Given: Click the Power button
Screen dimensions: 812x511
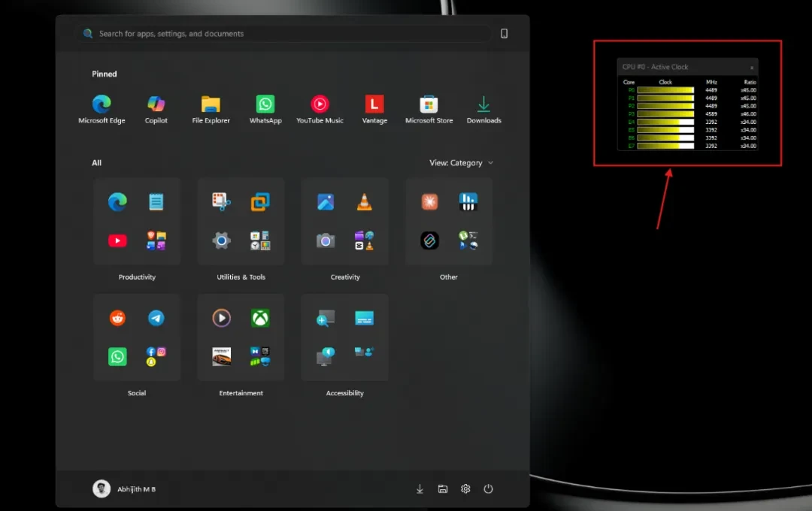Looking at the screenshot, I should [489, 488].
